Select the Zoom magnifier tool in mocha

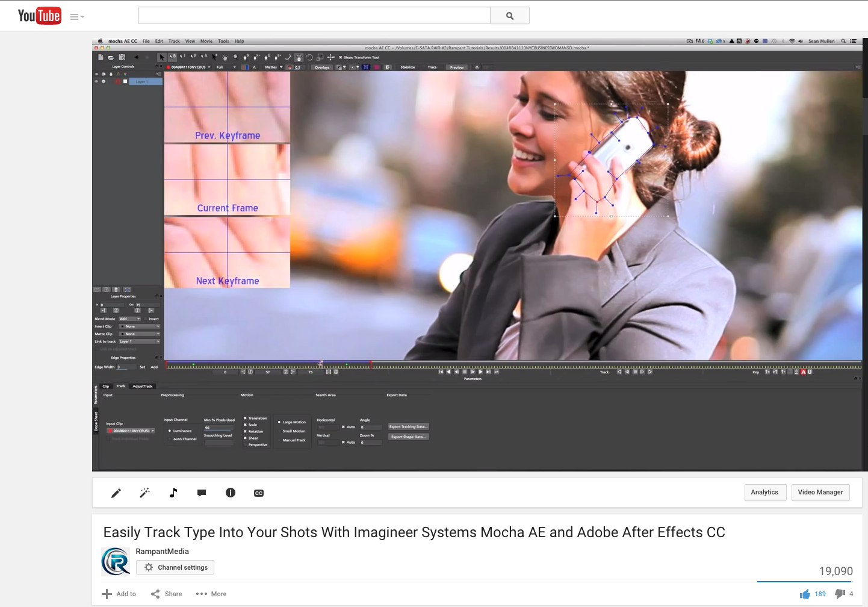click(235, 57)
